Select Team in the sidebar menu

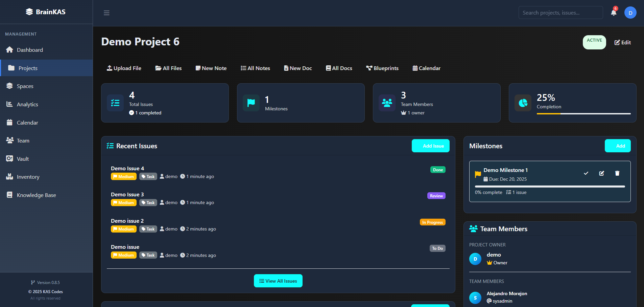pyautogui.click(x=23, y=141)
